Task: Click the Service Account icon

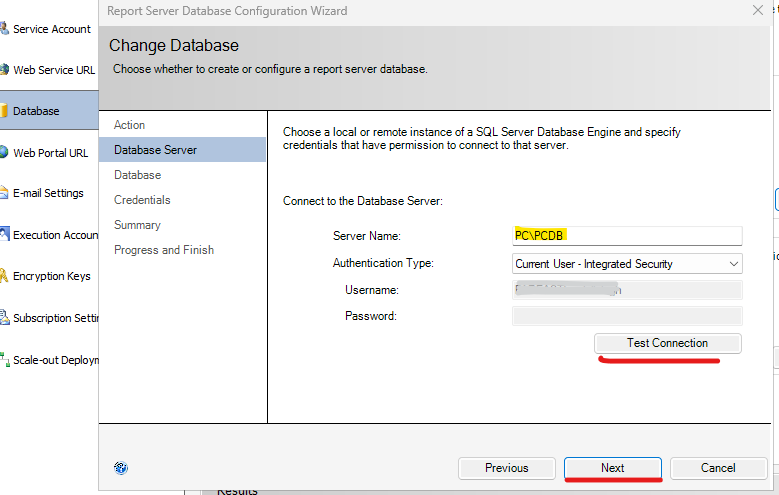Action: point(4,28)
